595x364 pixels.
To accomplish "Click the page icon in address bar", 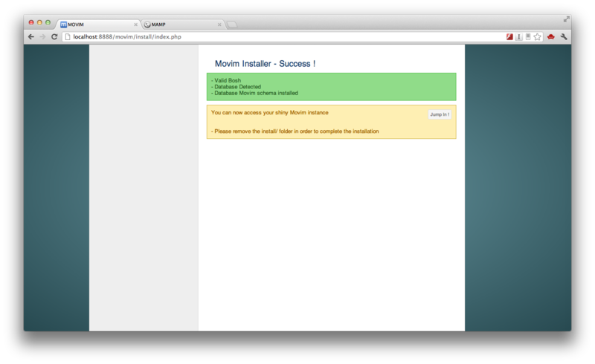I will (x=67, y=37).
